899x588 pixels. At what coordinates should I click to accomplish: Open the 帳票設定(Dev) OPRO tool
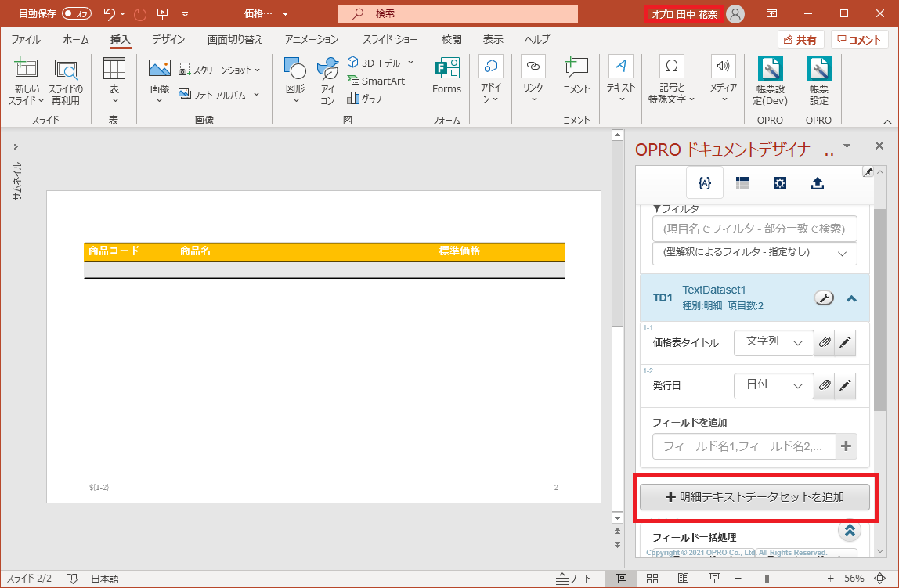point(769,81)
